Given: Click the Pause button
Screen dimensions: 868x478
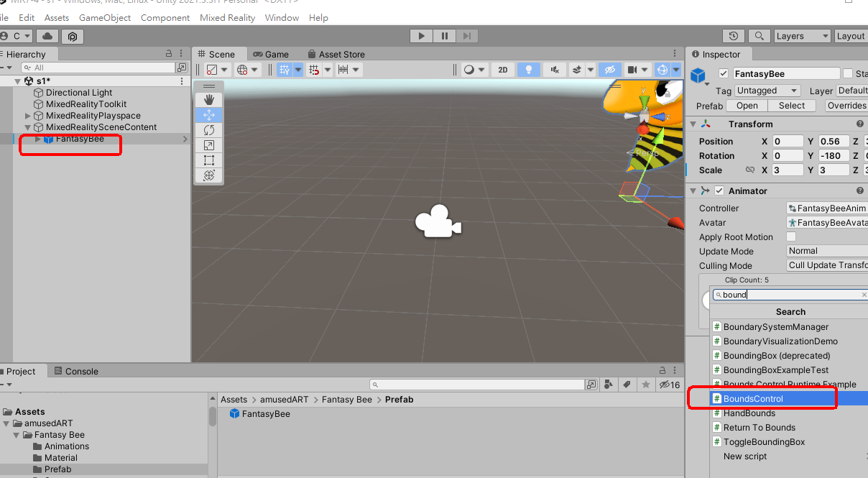Looking at the screenshot, I should pos(445,36).
